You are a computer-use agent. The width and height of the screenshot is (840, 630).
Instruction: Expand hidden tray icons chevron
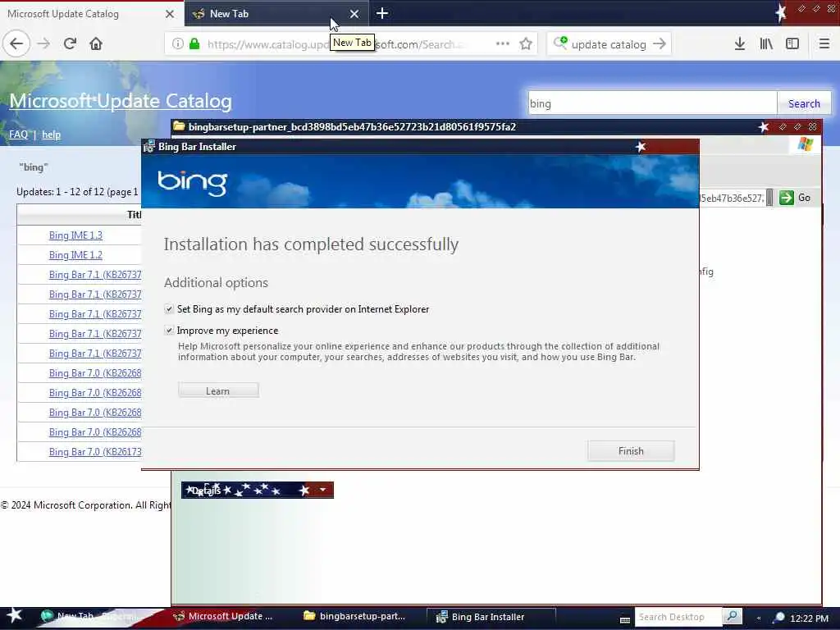(759, 618)
